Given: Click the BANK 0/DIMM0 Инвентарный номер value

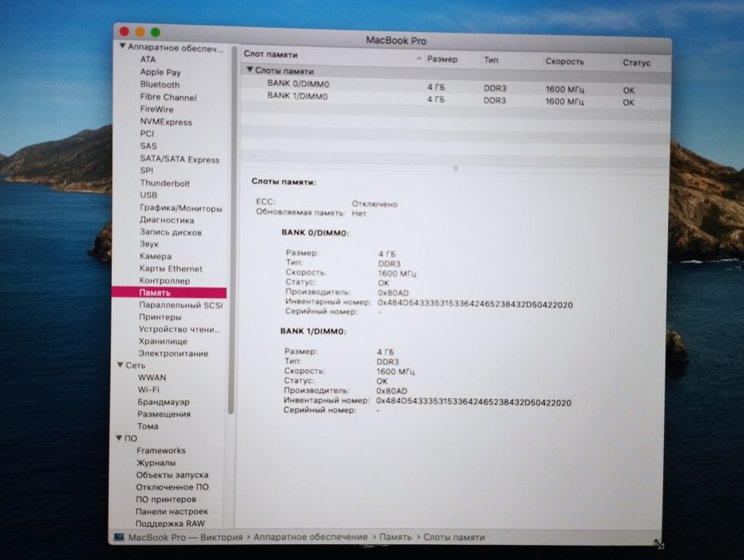Looking at the screenshot, I should [475, 304].
